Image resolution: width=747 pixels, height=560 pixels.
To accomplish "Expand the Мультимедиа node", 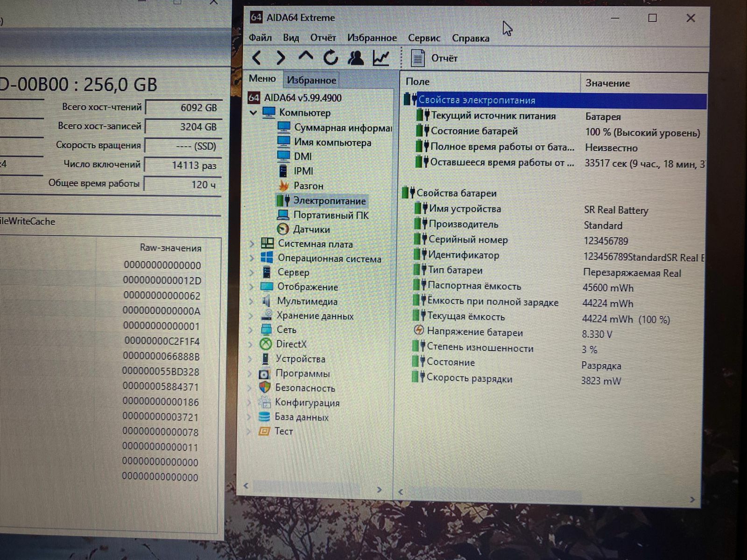I will click(x=252, y=301).
